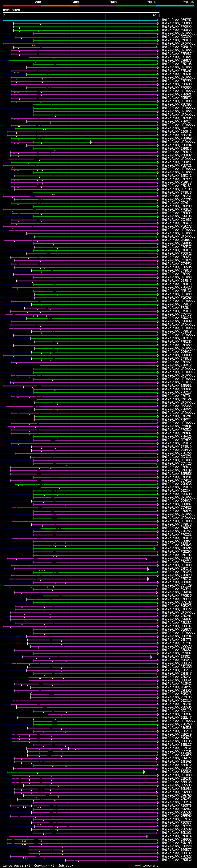197x868 pixels.
Task: Click the green ~80% identity legend segment
Action: coord(136,6)
